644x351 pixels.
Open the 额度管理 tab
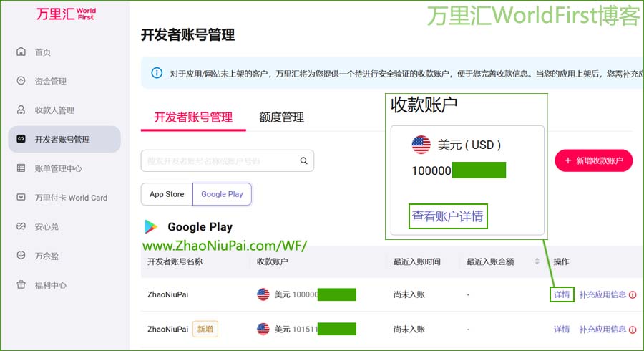(x=281, y=117)
